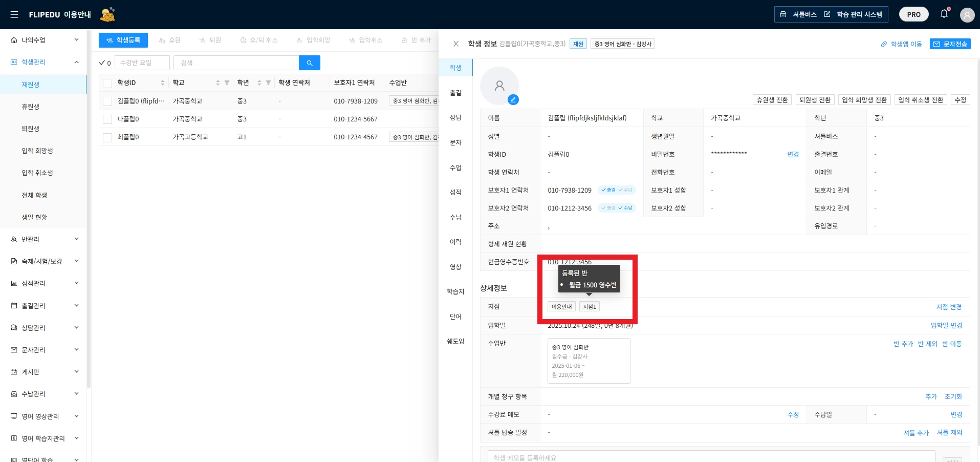
Task: Open the 학교 column filter
Action: coord(227,82)
